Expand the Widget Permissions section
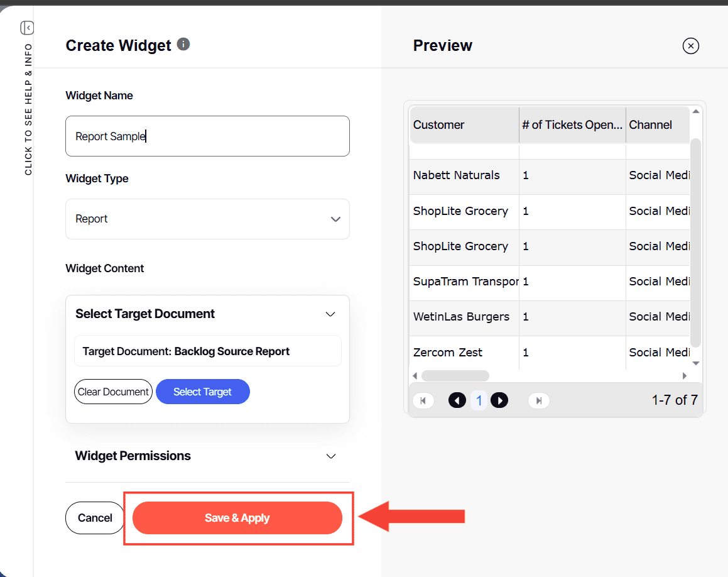 point(331,456)
